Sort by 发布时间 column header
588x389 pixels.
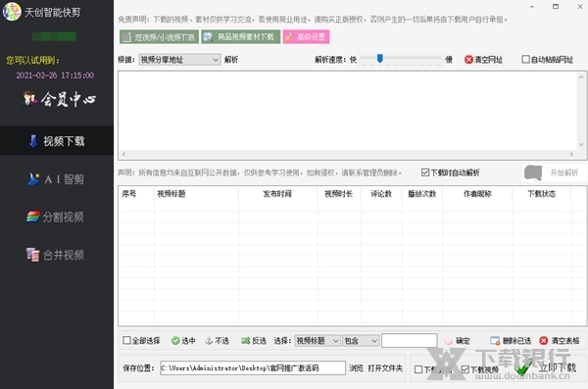276,194
